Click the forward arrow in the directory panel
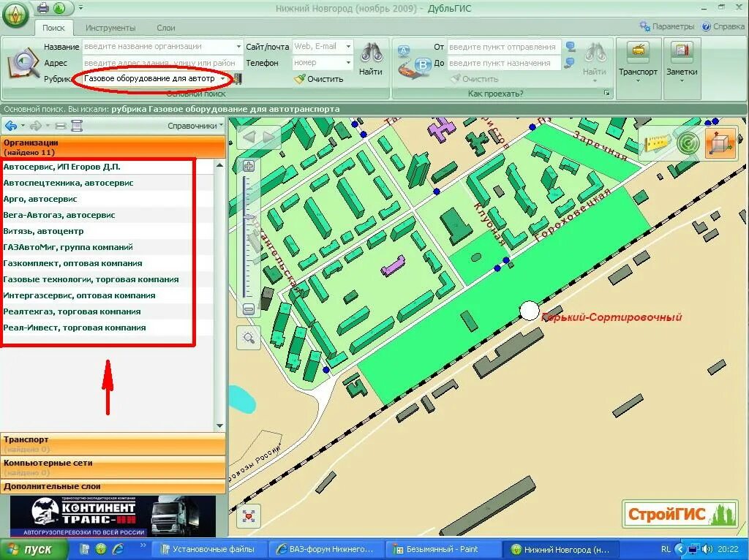 coord(37,126)
